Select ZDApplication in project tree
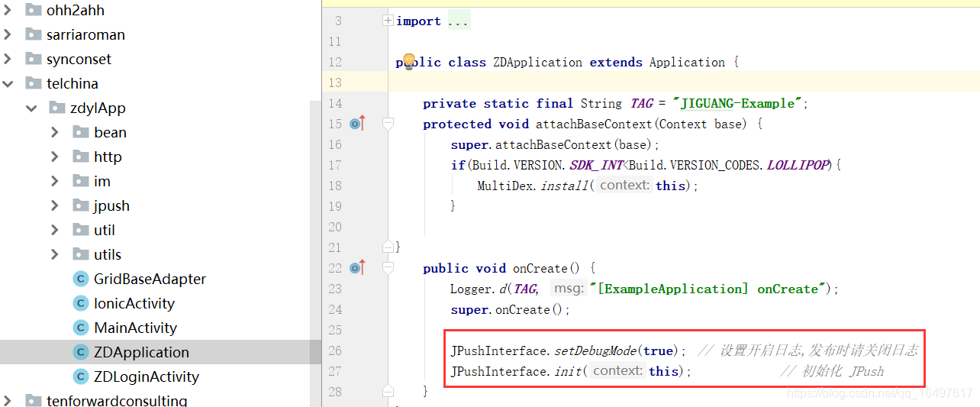This screenshot has width=980, height=407. pyautogui.click(x=141, y=352)
